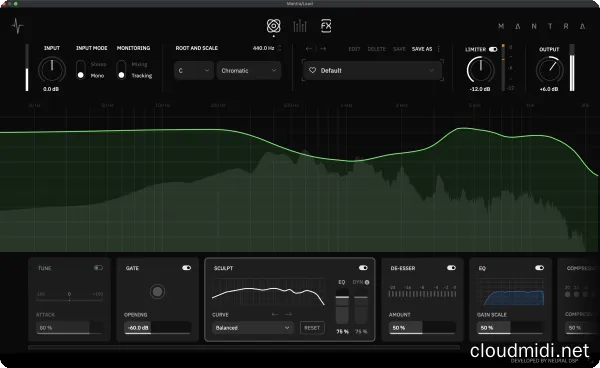Click the De-Esser Amount slider

pyautogui.click(x=422, y=328)
